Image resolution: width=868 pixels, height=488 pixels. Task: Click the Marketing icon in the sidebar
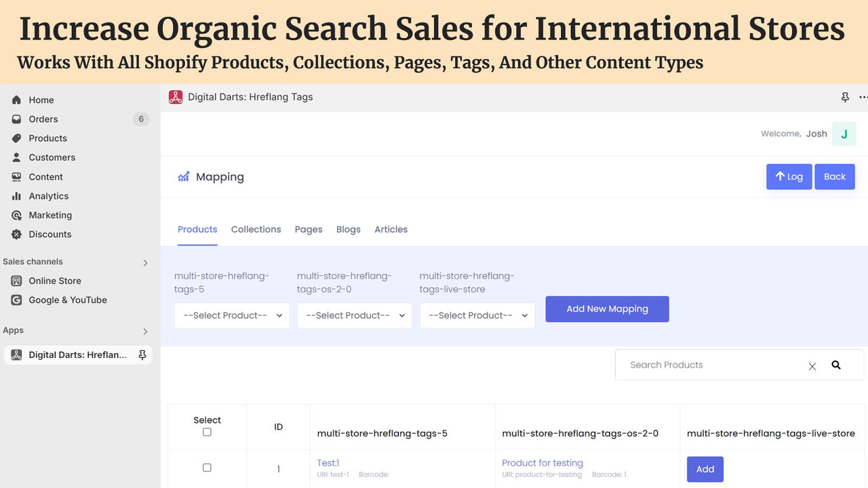point(16,215)
